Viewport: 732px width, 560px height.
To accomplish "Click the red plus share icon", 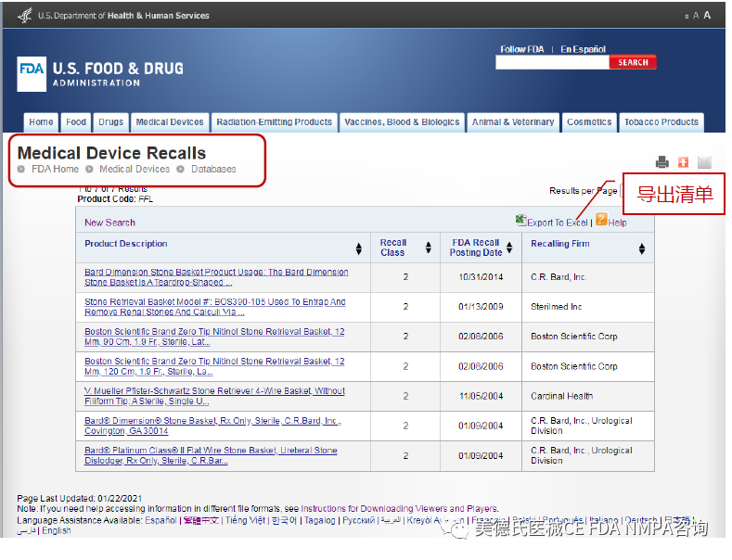I will (x=683, y=162).
